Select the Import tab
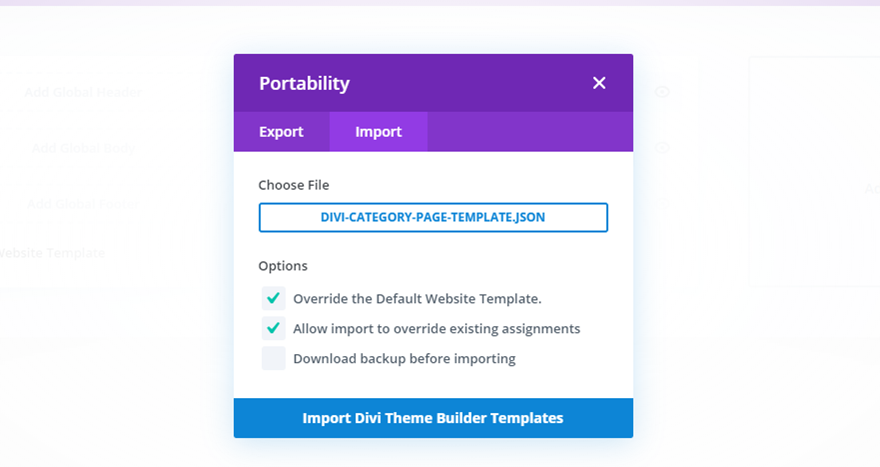This screenshot has height=467, width=880. click(x=378, y=132)
